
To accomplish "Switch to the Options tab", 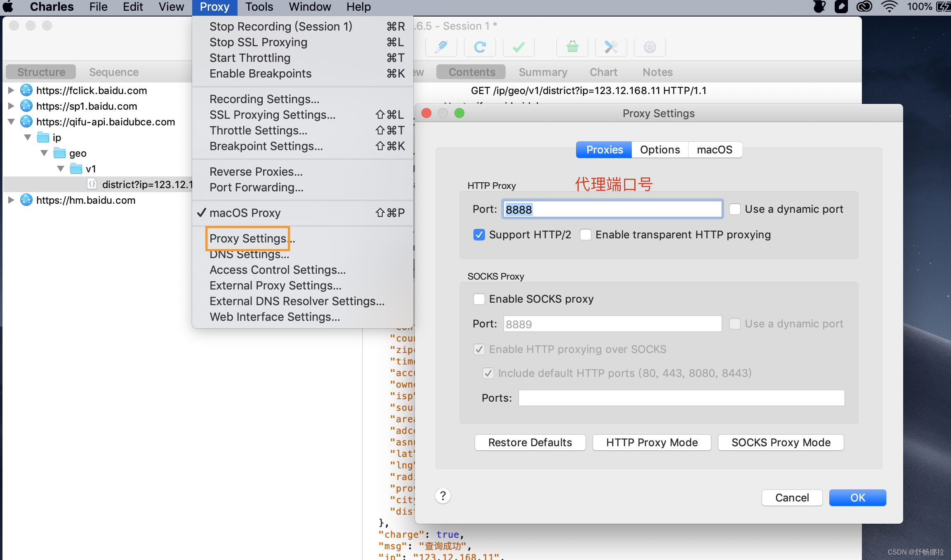I will (660, 150).
